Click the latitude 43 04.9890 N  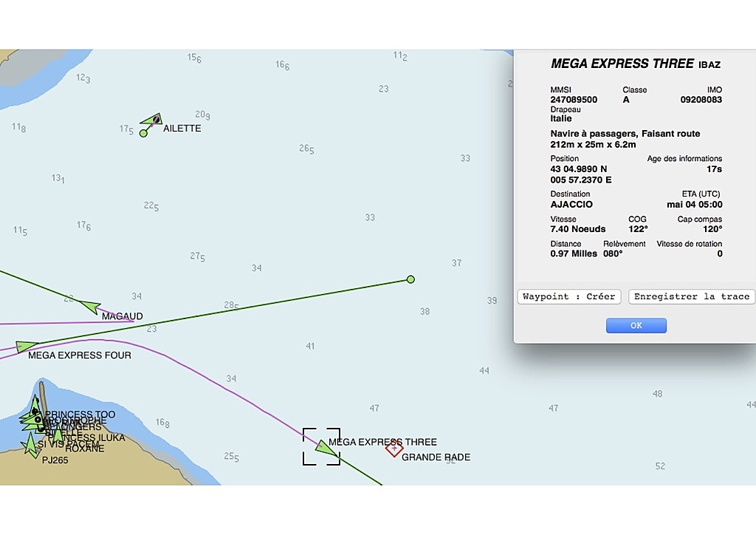[579, 168]
